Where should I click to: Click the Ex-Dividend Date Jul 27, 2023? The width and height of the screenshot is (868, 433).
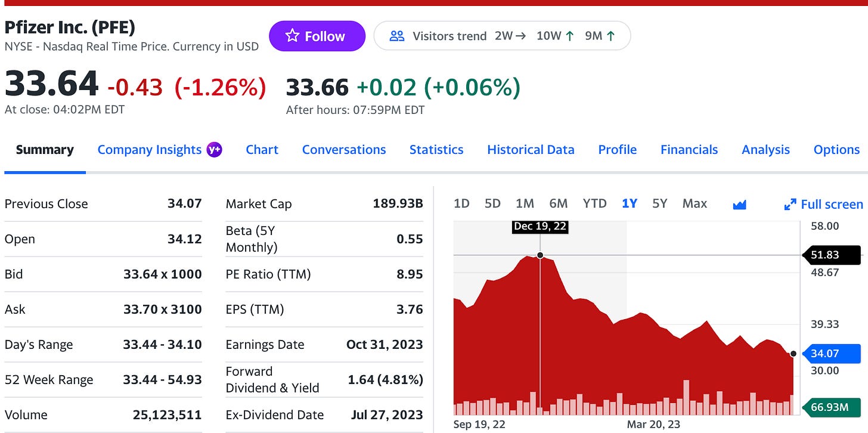pyautogui.click(x=387, y=415)
